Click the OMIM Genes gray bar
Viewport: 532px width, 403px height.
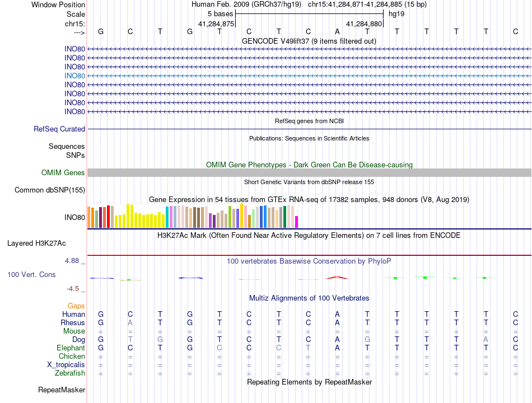[309, 172]
